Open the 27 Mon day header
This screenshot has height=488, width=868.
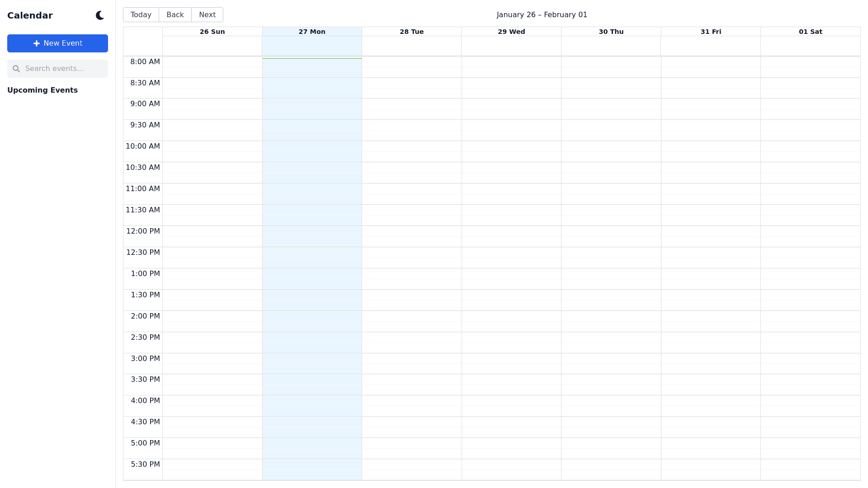(x=312, y=32)
